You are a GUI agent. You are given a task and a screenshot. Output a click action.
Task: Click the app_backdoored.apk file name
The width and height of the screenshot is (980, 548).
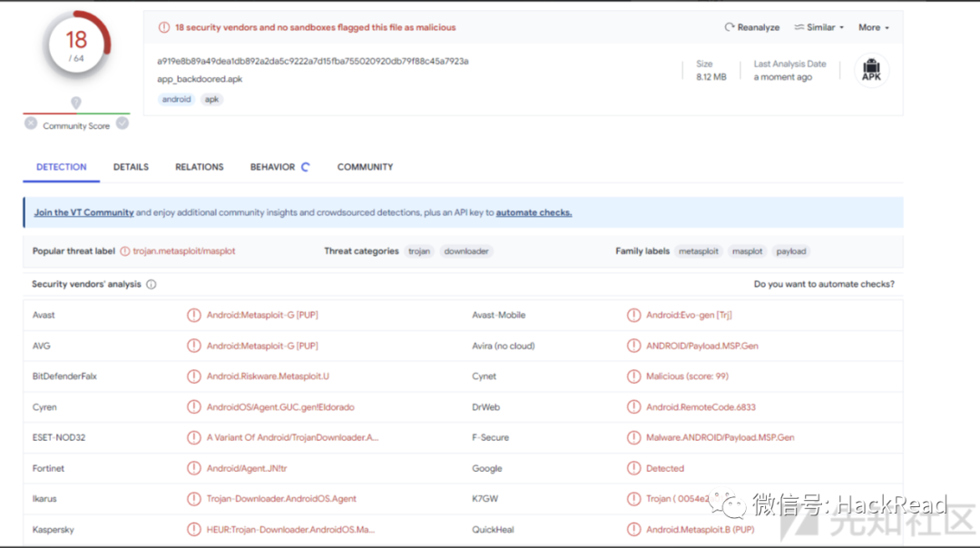200,79
